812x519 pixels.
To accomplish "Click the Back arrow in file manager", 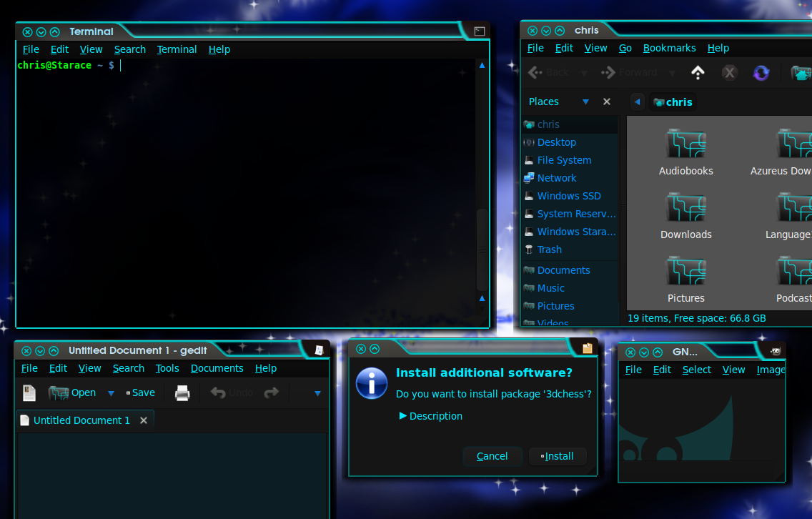I will click(x=535, y=72).
